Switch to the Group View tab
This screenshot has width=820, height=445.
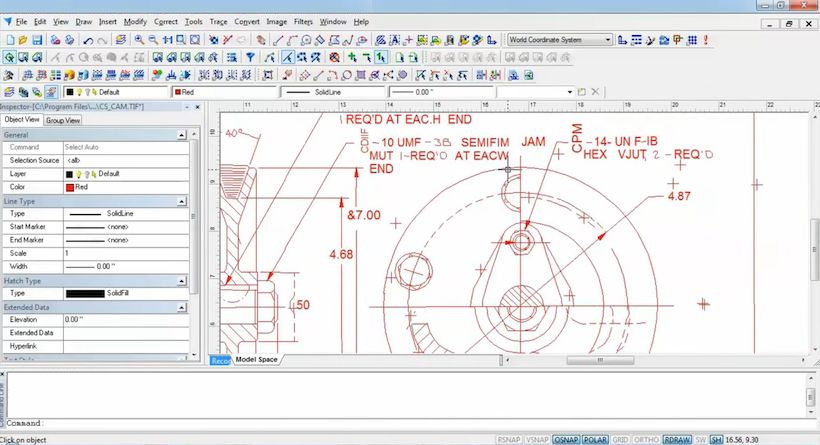tap(63, 120)
